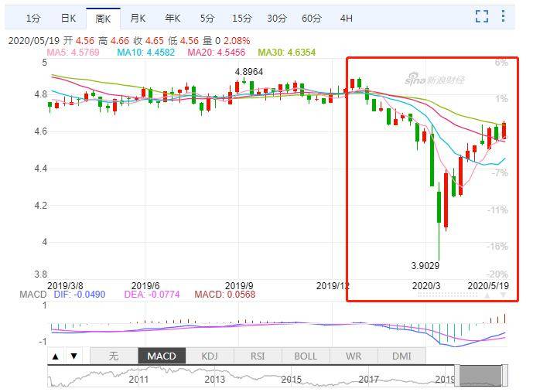Show the WR indicator

point(354,356)
